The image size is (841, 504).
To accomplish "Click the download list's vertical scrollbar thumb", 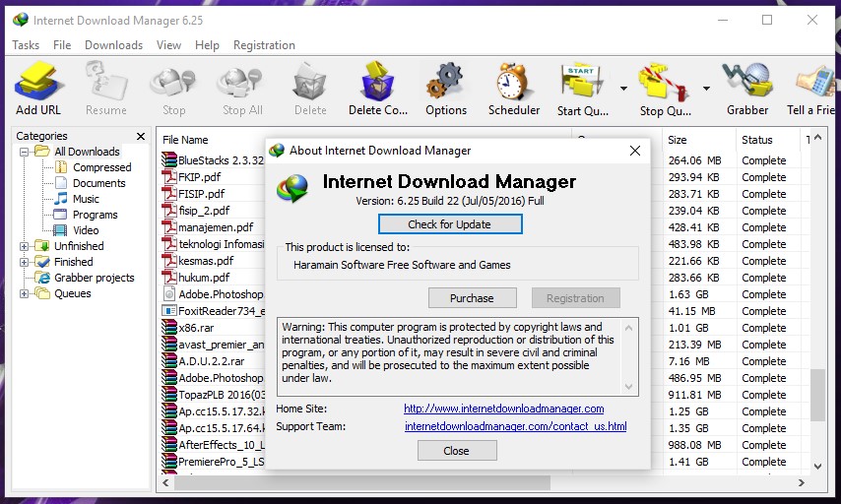I will click(817, 395).
